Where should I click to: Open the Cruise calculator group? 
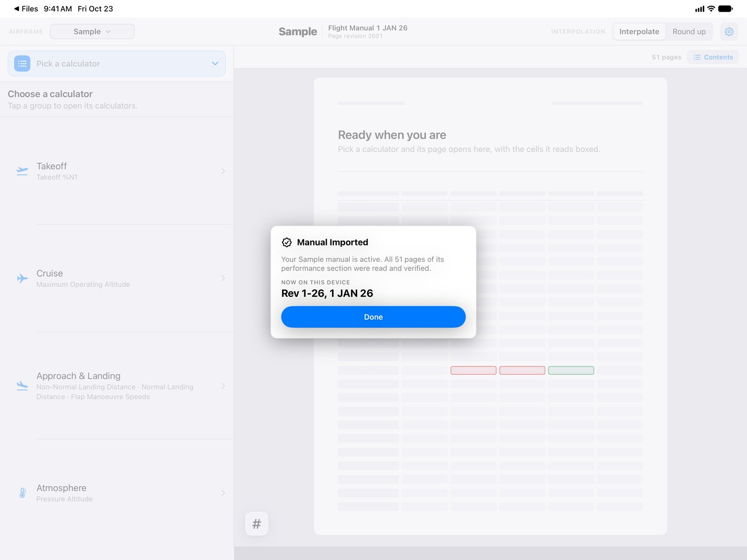click(x=117, y=279)
